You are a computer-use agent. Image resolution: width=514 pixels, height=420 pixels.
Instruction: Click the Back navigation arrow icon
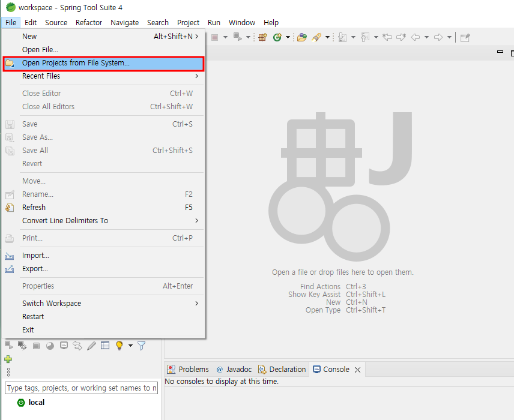point(416,37)
